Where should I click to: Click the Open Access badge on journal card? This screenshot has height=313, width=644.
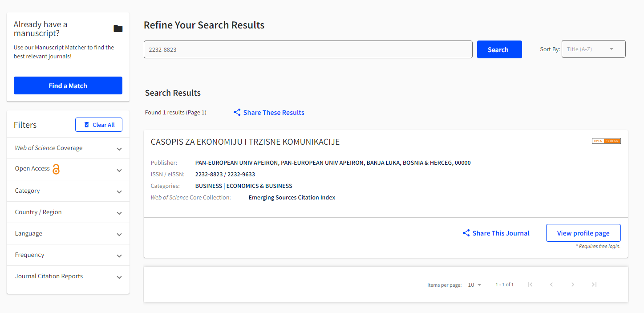tap(606, 141)
